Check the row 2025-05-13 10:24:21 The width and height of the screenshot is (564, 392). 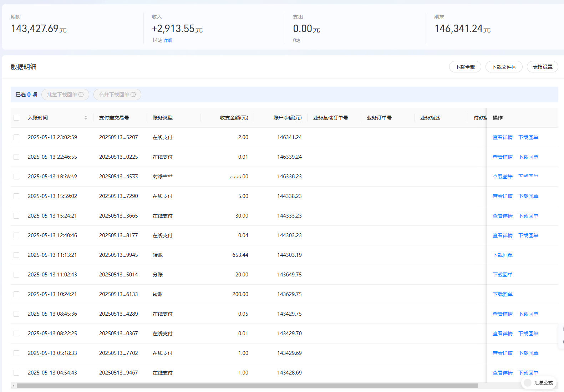coord(16,294)
